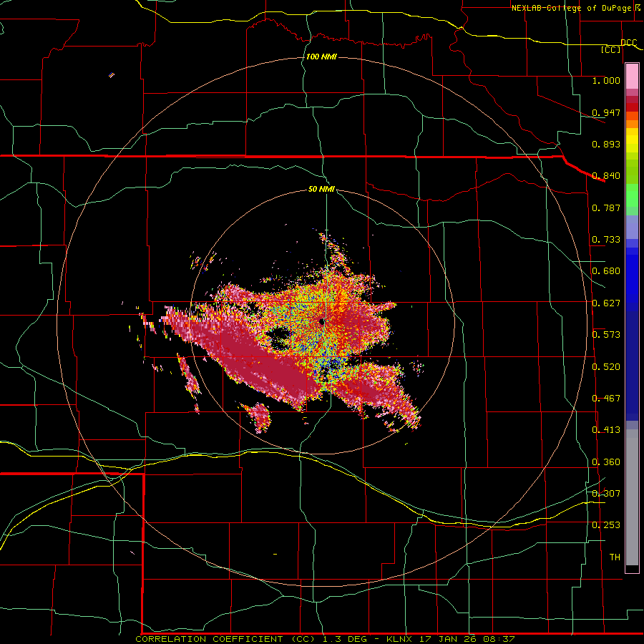
Task: Click the 100 NMI range ring label
Action: [321, 57]
